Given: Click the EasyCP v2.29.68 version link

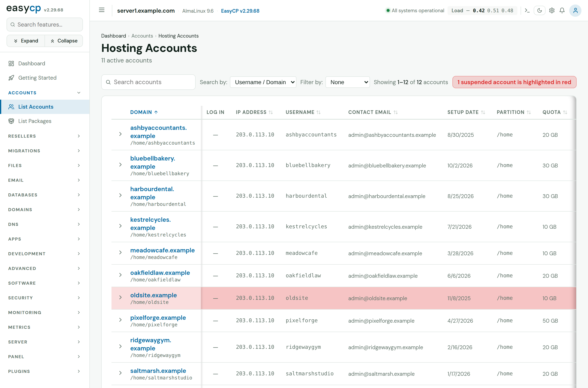Looking at the screenshot, I should [240, 11].
